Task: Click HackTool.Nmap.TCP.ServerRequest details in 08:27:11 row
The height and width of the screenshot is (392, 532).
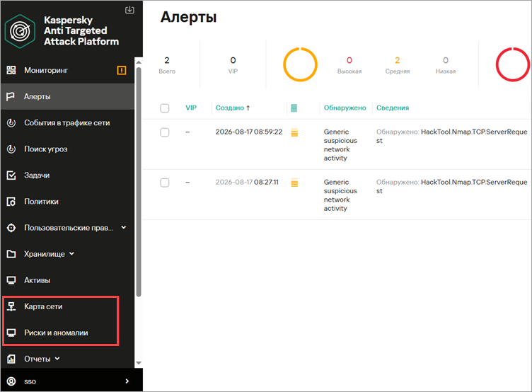Action: pos(451,186)
